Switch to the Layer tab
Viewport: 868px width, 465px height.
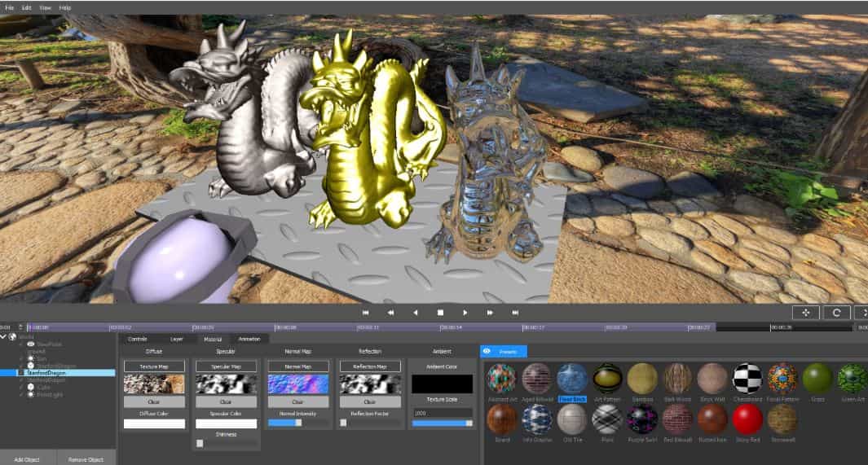(177, 339)
